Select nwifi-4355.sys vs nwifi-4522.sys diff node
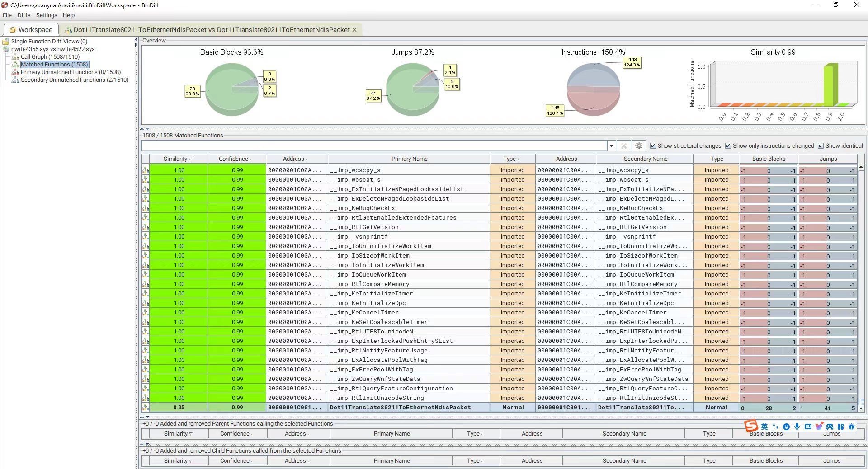Image resolution: width=868 pixels, height=469 pixels. (x=53, y=49)
